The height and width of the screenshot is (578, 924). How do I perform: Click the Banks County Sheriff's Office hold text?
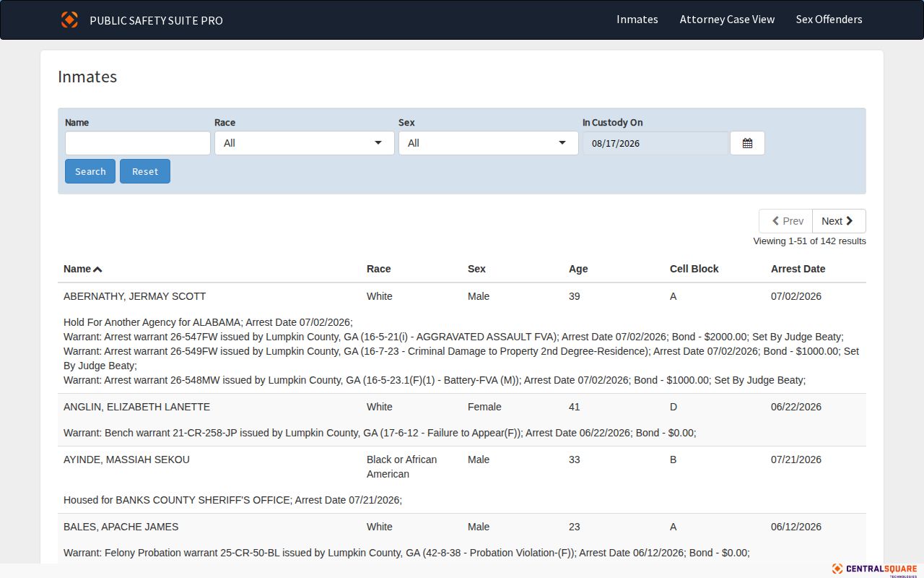[x=232, y=500]
